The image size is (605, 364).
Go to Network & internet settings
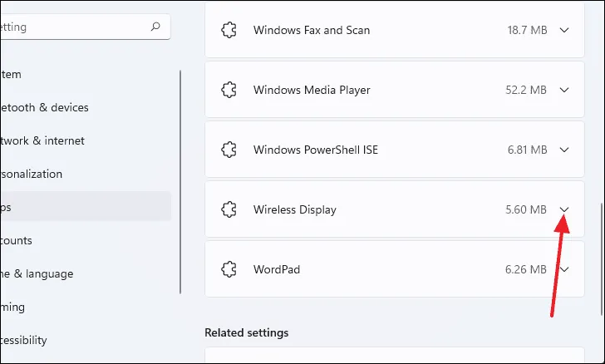pyautogui.click(x=42, y=140)
